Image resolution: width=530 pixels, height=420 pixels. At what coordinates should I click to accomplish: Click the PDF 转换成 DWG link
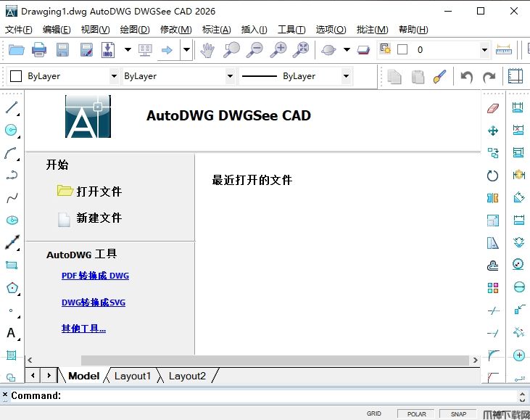point(95,276)
